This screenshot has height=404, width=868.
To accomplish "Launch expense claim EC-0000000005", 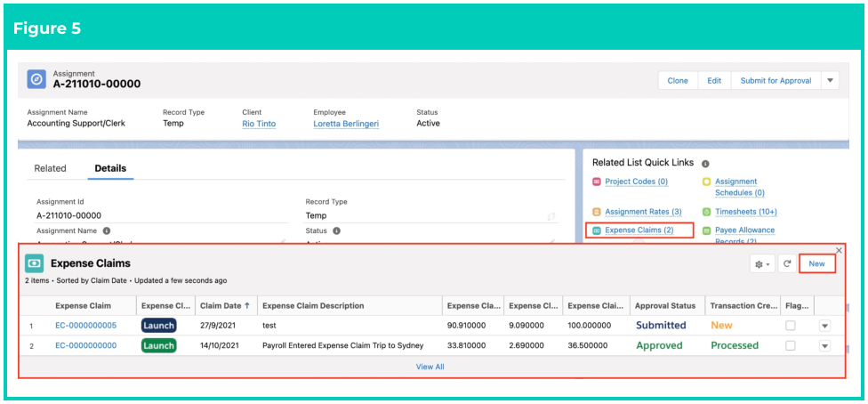I will coord(158,326).
